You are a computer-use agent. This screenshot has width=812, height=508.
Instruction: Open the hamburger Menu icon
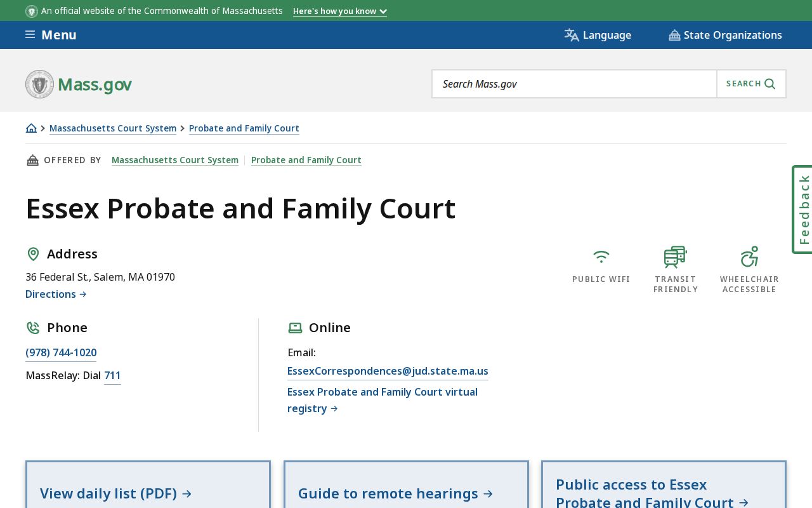pos(30,35)
